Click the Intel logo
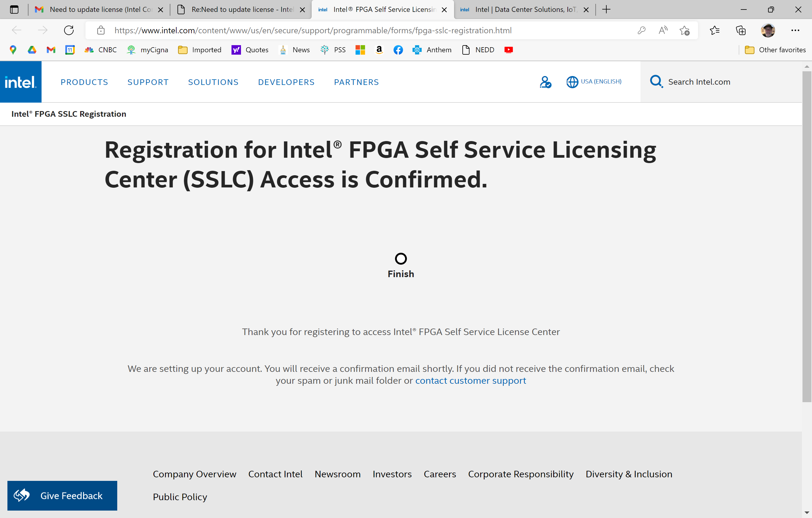Image resolution: width=812 pixels, height=518 pixels. pyautogui.click(x=20, y=81)
